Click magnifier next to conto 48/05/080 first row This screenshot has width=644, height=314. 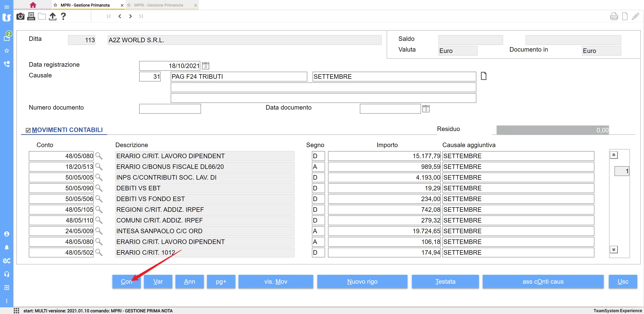(x=99, y=156)
